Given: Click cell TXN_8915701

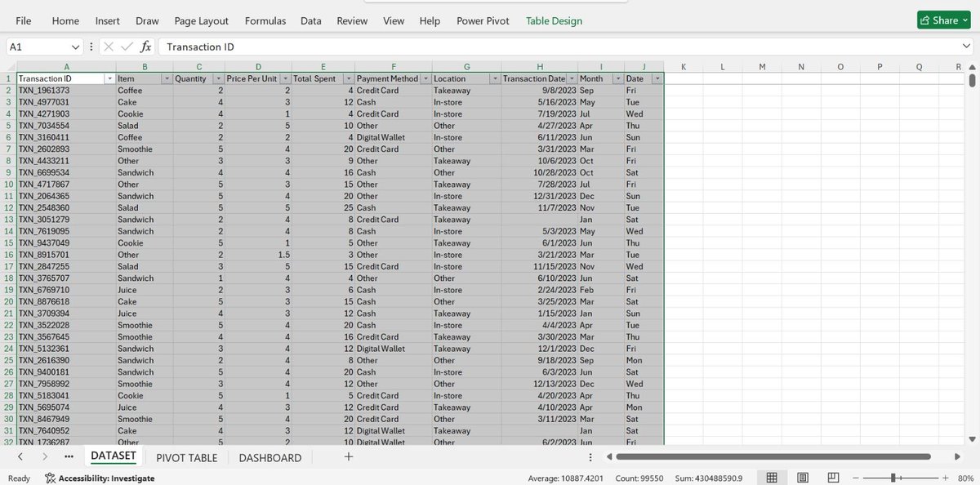Looking at the screenshot, I should pyautogui.click(x=66, y=255).
